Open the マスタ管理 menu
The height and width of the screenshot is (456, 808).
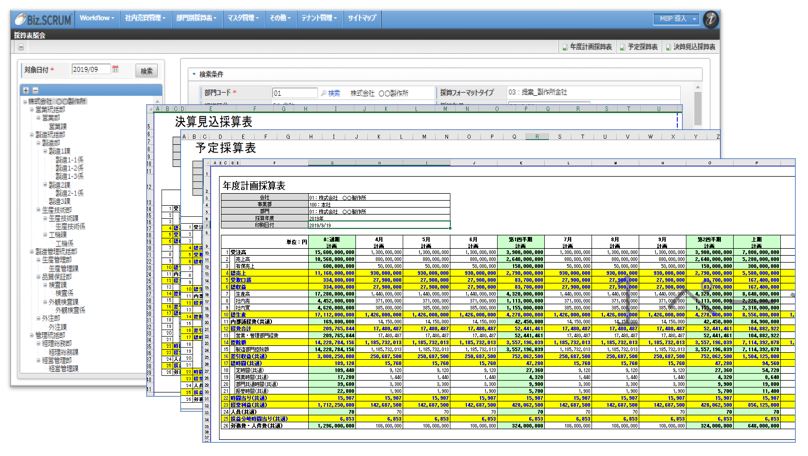(243, 18)
